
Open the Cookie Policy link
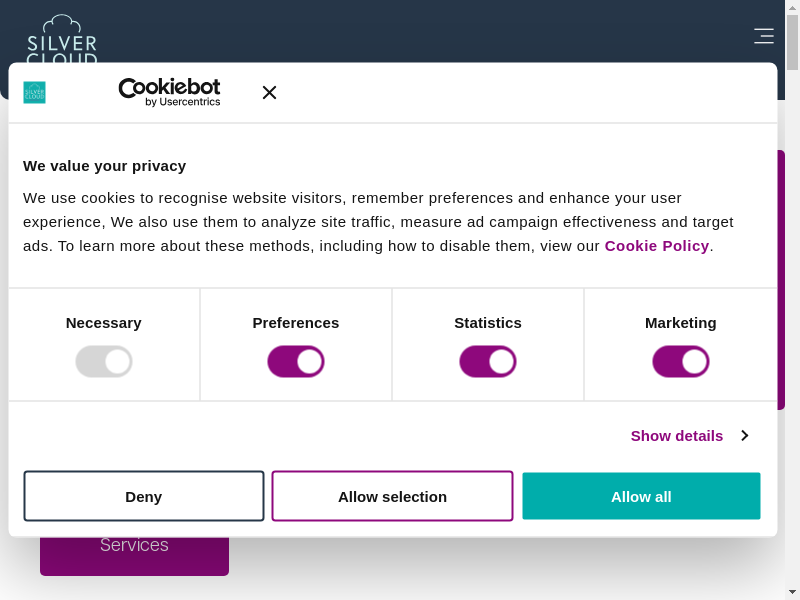[x=656, y=246]
